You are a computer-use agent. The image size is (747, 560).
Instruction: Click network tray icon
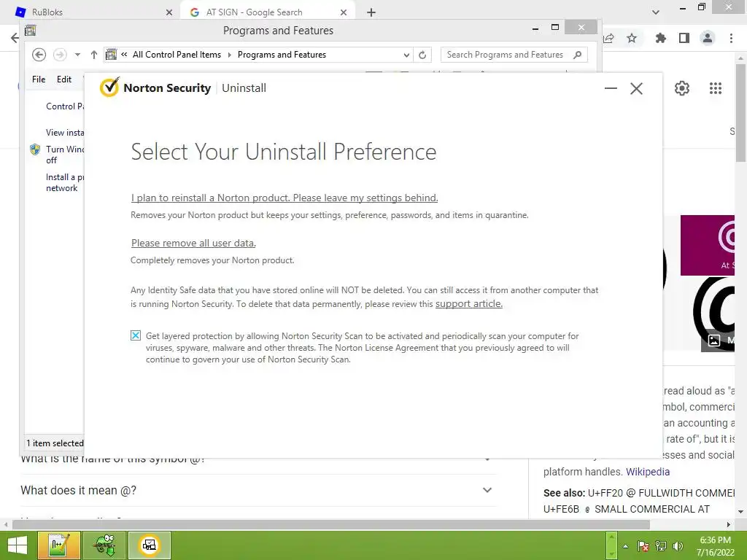661,546
